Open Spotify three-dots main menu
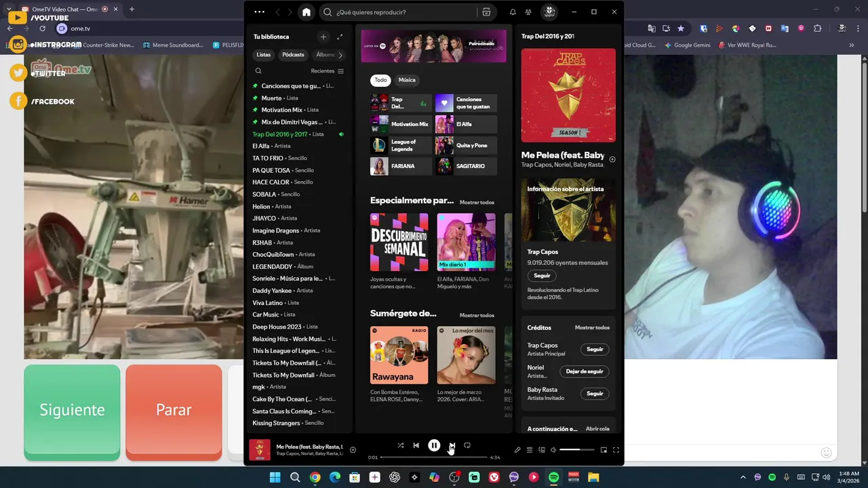 point(259,12)
